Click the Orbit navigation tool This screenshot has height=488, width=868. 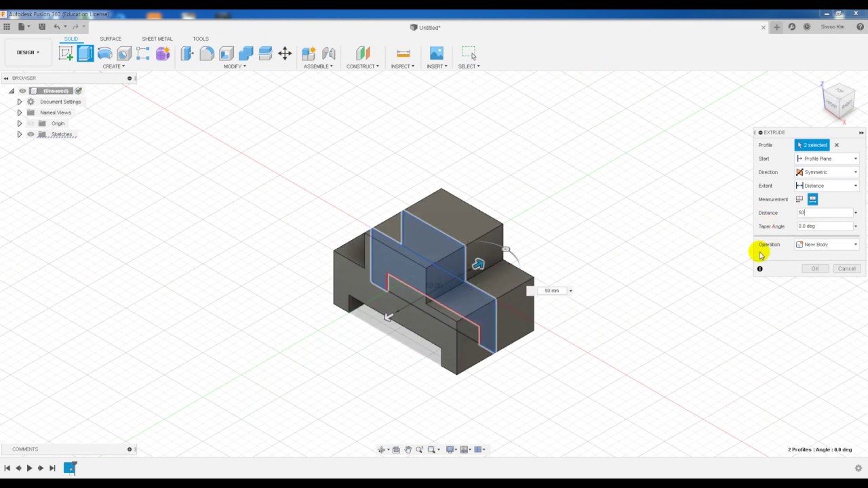click(381, 449)
